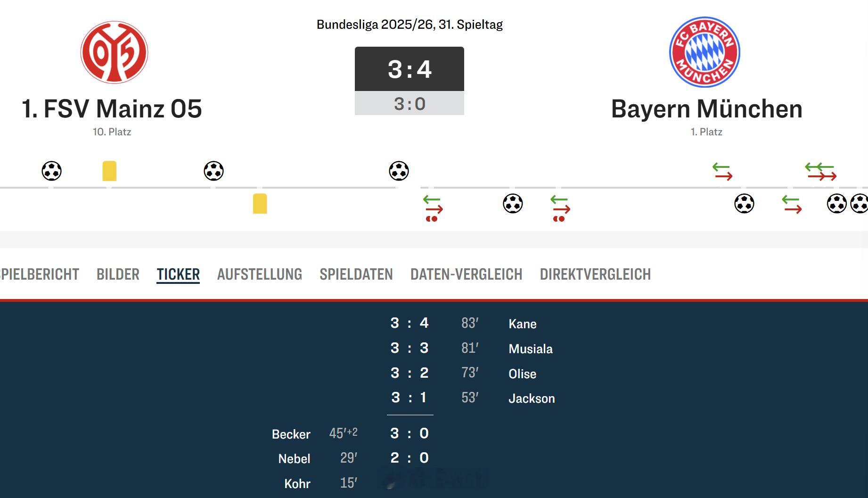Screen dimensions: 868x498
Task: Click the Bayern München team name
Action: coord(706,109)
